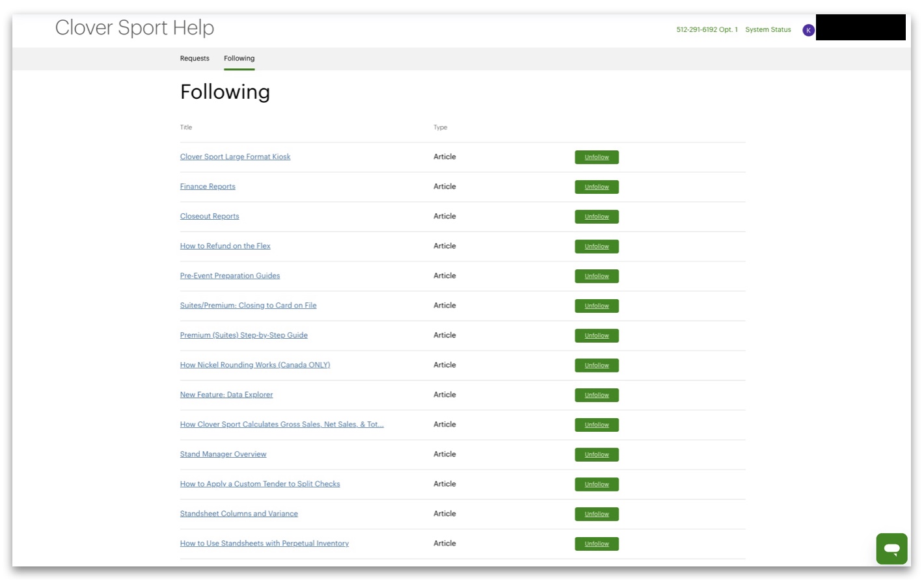Click Article type in Finance Reports row
This screenshot has width=924, height=584.
444,187
